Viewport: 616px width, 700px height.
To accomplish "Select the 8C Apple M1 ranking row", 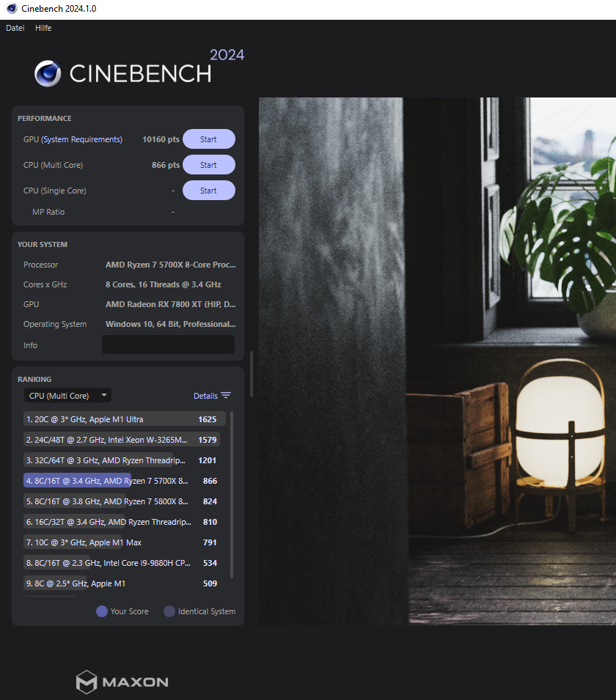I will (122, 583).
